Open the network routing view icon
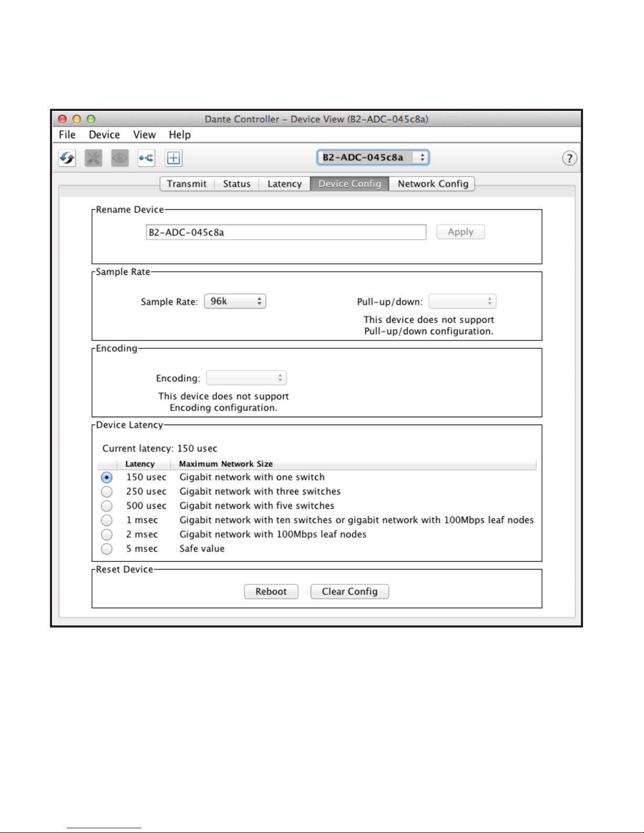Screen dimensions: 644x833 (146, 158)
